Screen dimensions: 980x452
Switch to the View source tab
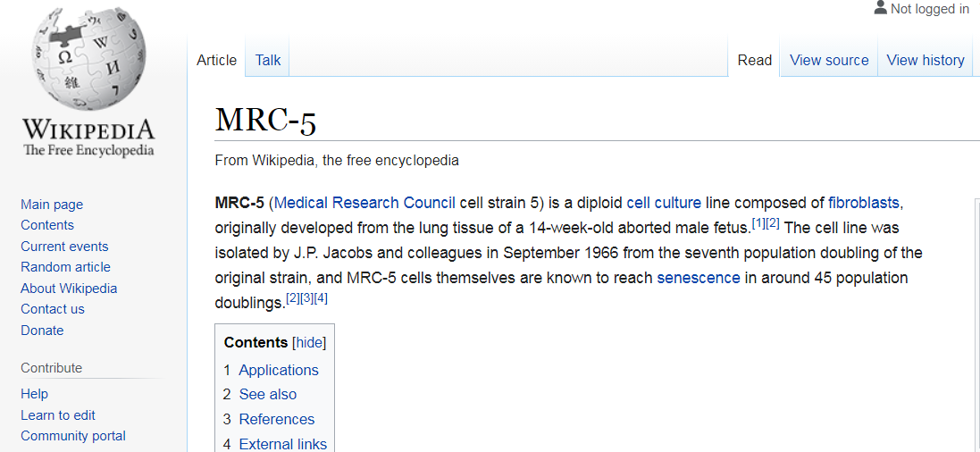tap(828, 60)
